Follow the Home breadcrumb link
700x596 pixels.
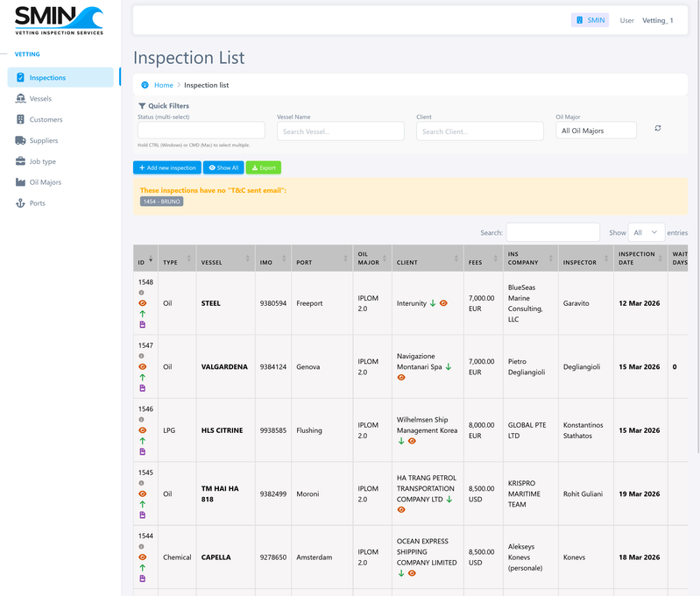[x=164, y=85]
